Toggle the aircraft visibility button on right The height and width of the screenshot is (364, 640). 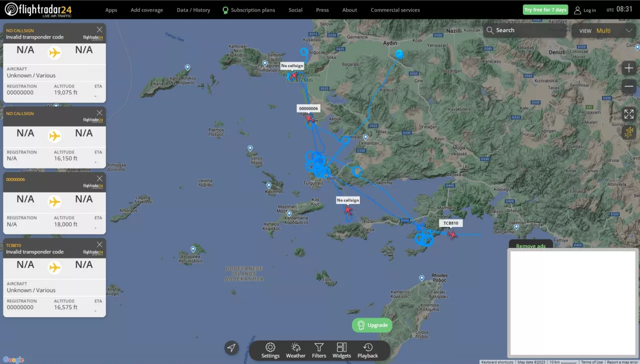629,132
